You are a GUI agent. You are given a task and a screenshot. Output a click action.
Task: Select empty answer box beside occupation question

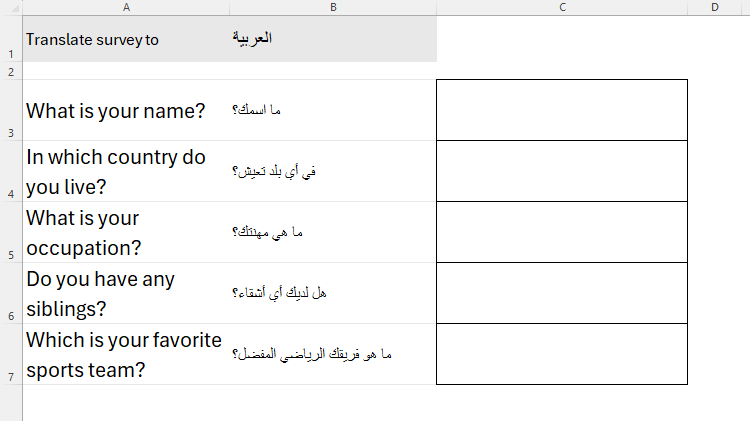click(x=562, y=232)
